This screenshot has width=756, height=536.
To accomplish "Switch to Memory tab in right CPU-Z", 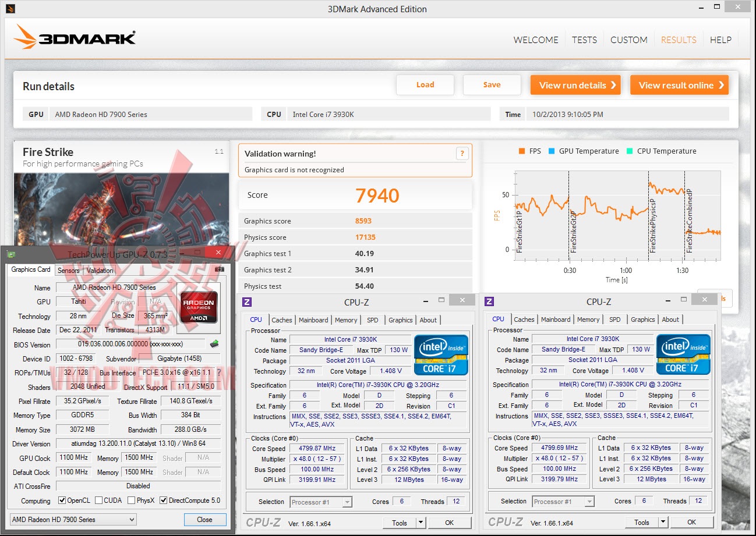I will click(588, 320).
